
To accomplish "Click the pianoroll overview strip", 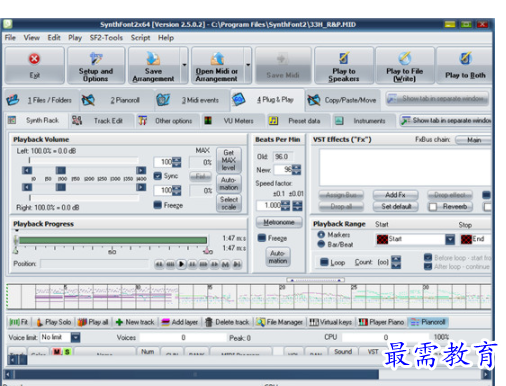I will pos(249,296).
